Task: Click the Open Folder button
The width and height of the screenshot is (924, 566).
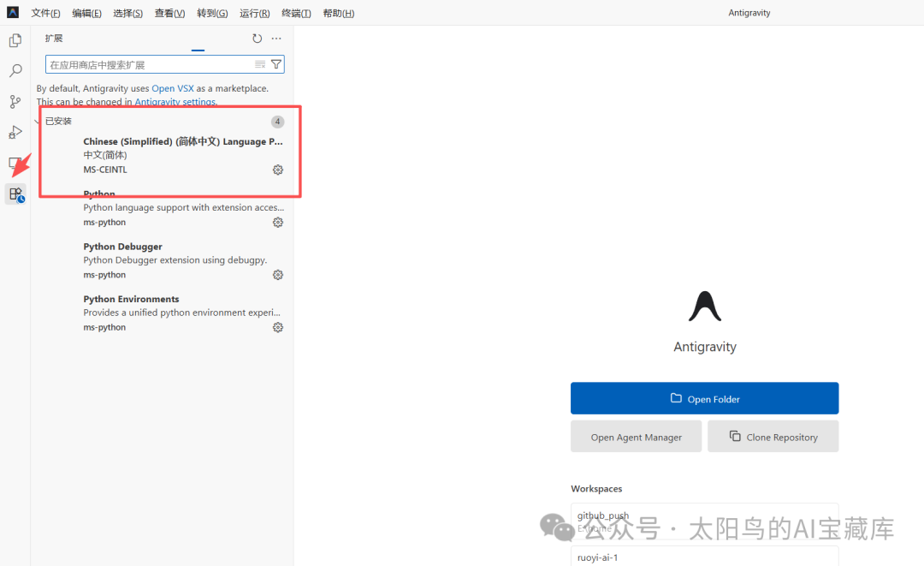Action: tap(704, 398)
